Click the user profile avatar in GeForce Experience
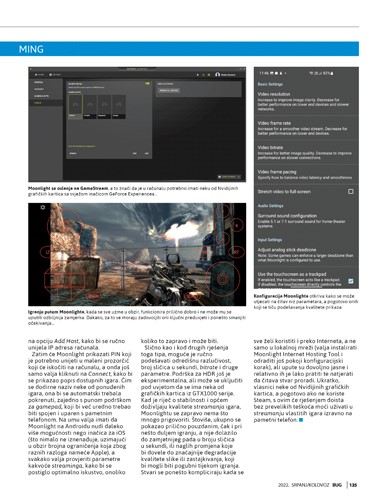 tap(217, 74)
